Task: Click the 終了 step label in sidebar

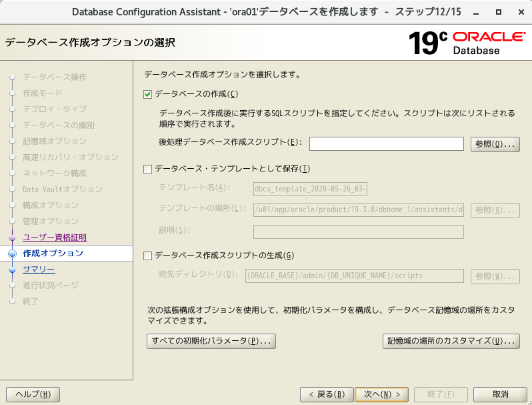Action: (x=31, y=302)
